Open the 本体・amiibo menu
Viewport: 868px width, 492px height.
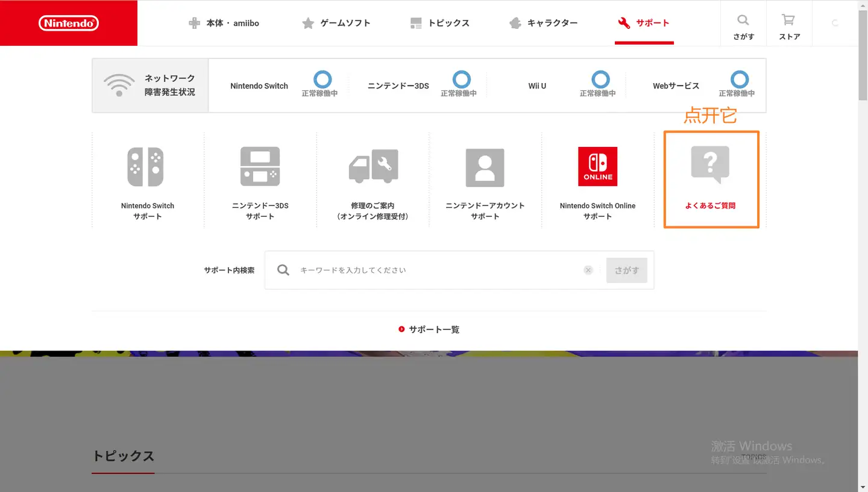(224, 23)
